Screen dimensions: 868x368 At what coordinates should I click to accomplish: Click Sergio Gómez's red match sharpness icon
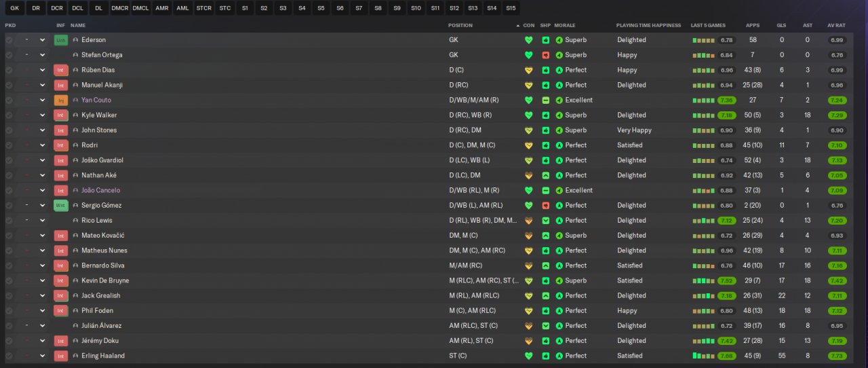click(x=545, y=205)
